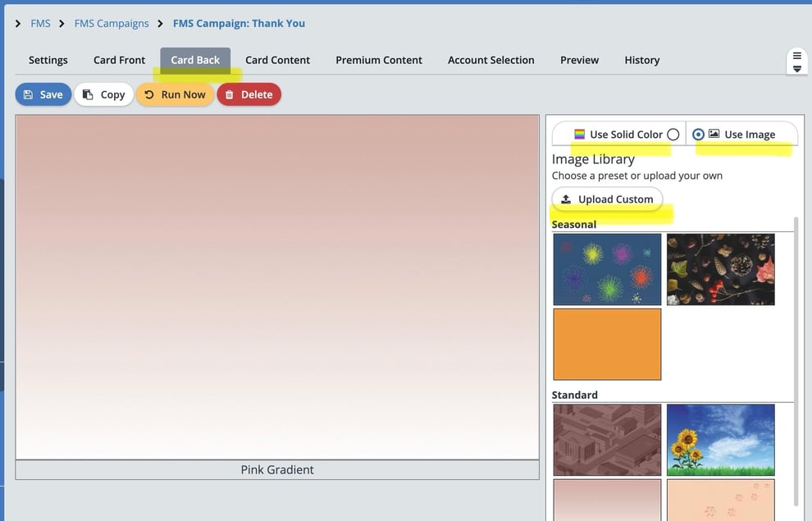Click the Delete trash can icon
This screenshot has height=521, width=812.
(230, 95)
